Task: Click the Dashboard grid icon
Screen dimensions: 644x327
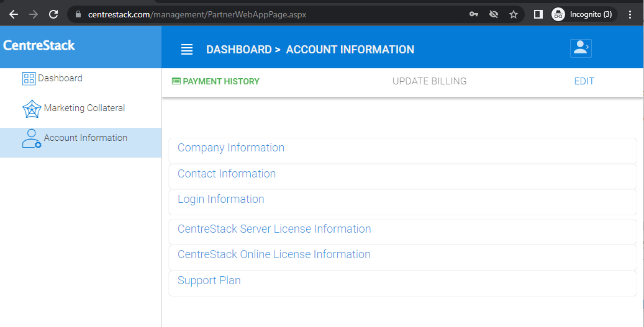Action: [x=29, y=78]
